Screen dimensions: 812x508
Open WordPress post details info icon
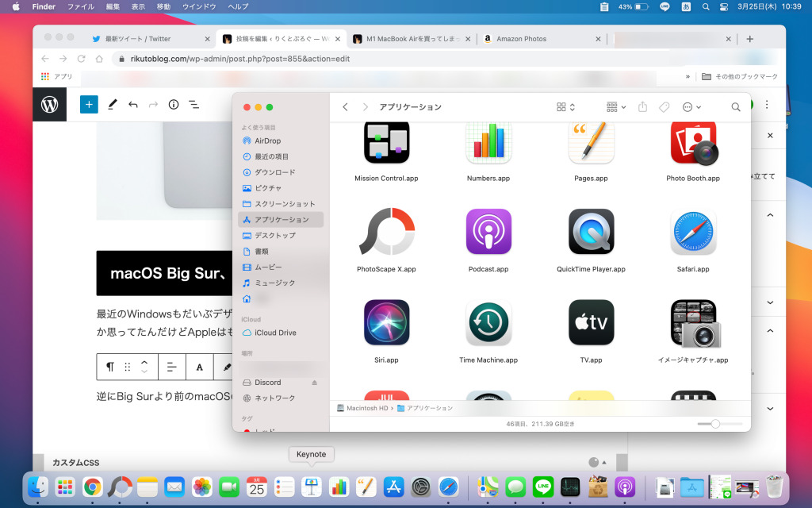174,105
